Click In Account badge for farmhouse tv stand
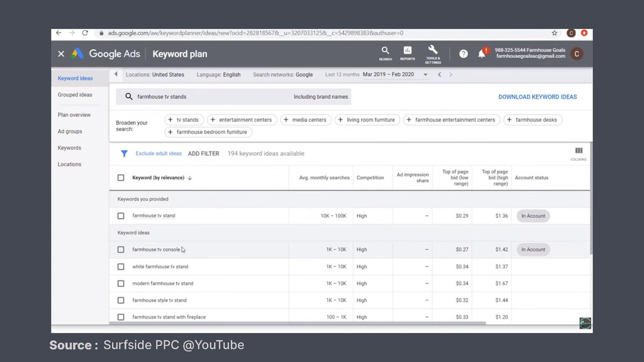Screen dimensions: 644x362 (x=533, y=216)
